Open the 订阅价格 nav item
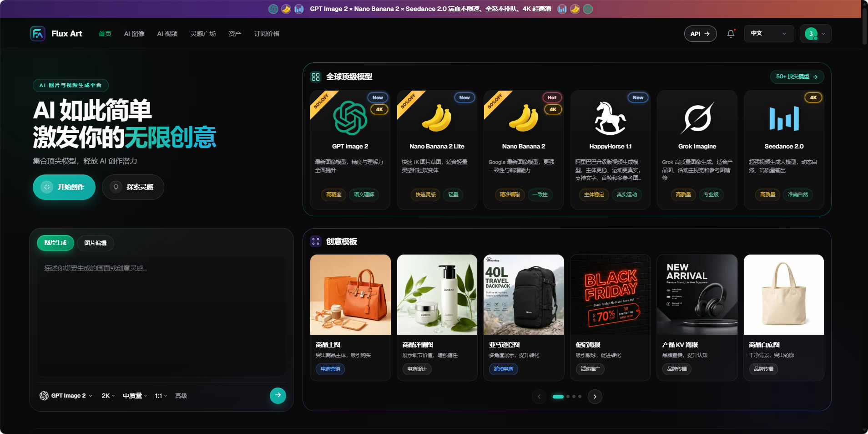Viewport: 868px width, 434px height. (x=267, y=34)
